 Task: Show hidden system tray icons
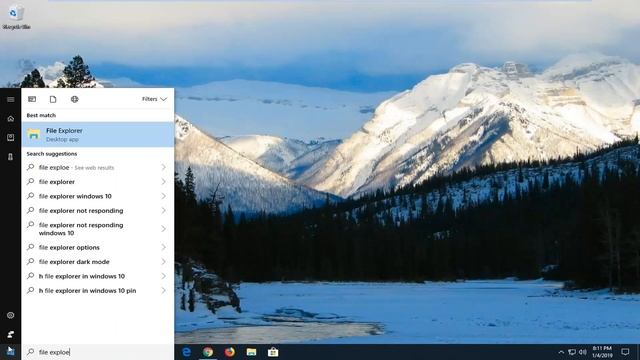561,352
